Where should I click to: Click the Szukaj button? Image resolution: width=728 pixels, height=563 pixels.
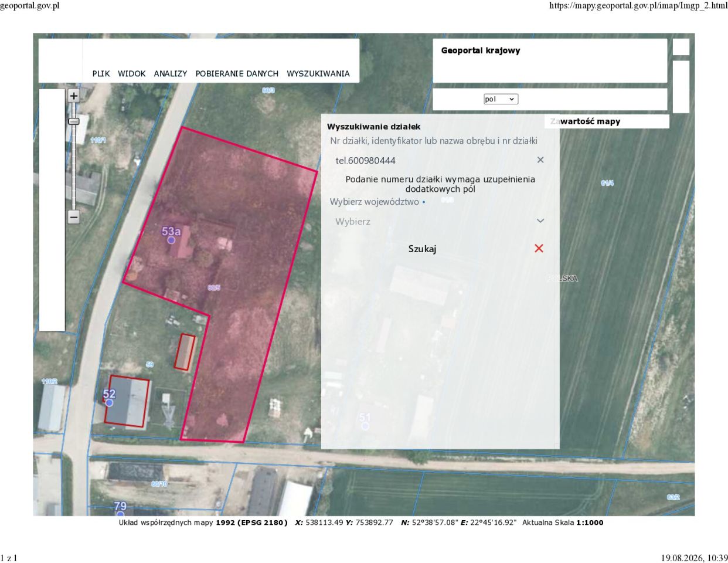pyautogui.click(x=422, y=249)
